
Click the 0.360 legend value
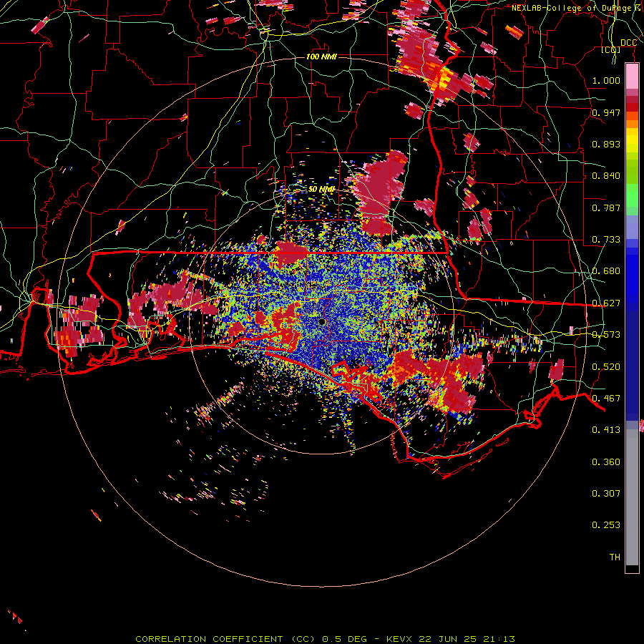pyautogui.click(x=606, y=462)
